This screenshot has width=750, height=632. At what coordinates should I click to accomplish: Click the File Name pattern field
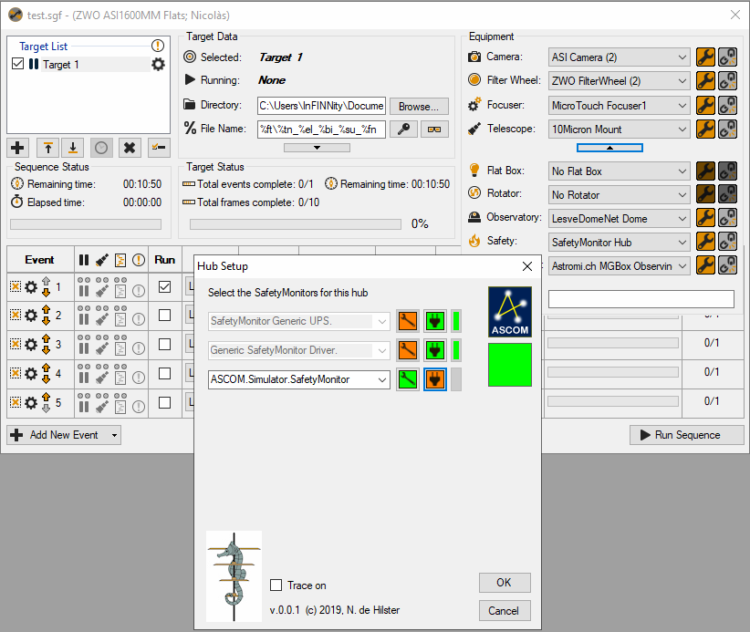pyautogui.click(x=321, y=129)
